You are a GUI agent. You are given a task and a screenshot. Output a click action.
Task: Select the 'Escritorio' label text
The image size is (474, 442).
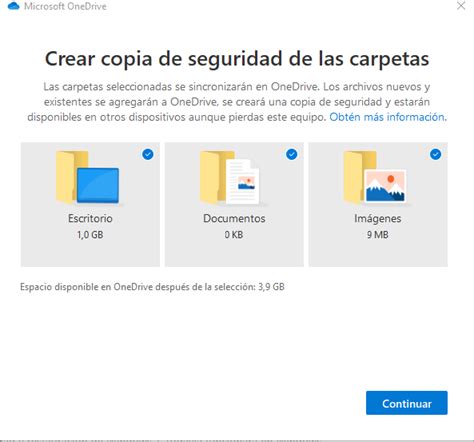tap(90, 218)
